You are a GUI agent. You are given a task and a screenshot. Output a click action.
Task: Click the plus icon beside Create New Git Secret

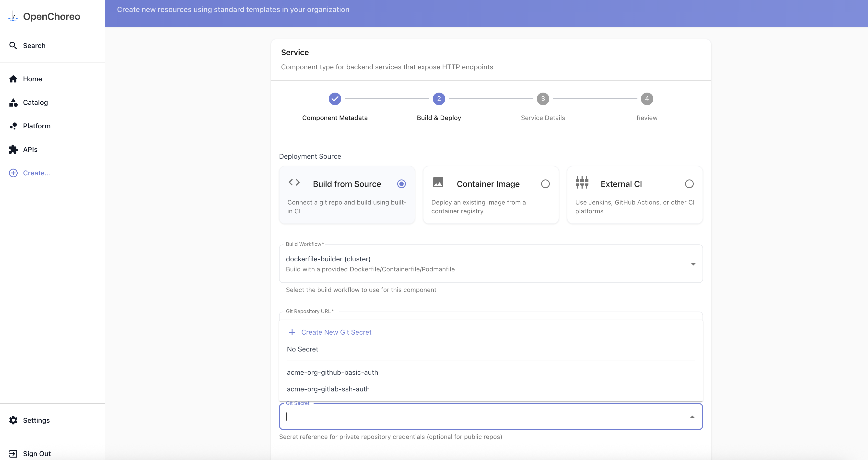(292, 332)
